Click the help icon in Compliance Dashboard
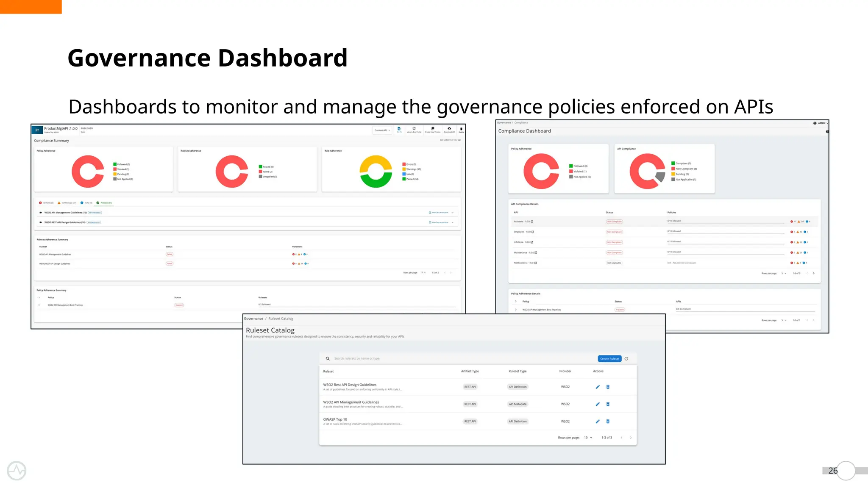The image size is (868, 488). tap(827, 132)
